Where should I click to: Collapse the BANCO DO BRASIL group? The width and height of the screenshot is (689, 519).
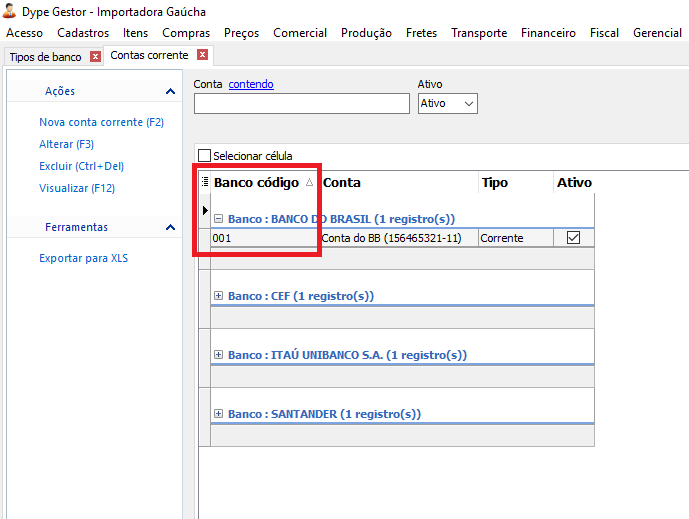click(218, 218)
